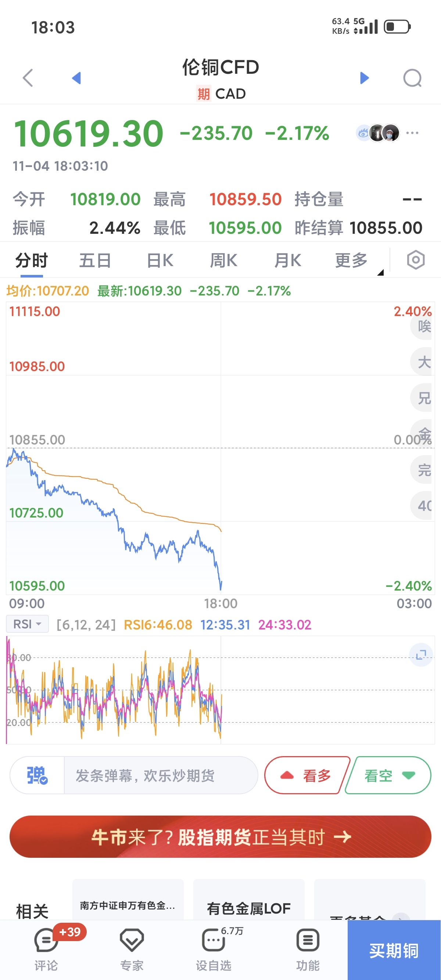441x980 pixels.
Task: Open search with magnifier icon
Action: coord(412,78)
